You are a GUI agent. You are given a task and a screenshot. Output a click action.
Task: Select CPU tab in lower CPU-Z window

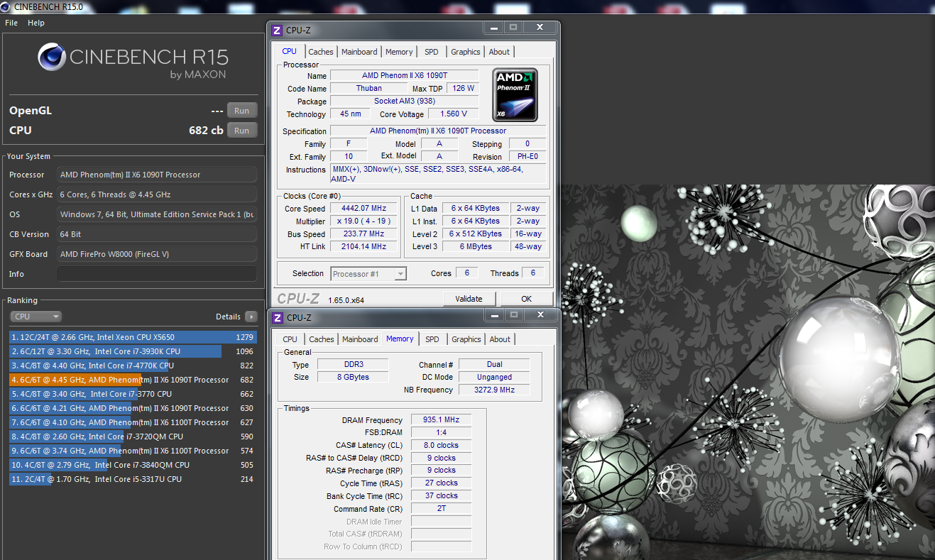(x=290, y=339)
